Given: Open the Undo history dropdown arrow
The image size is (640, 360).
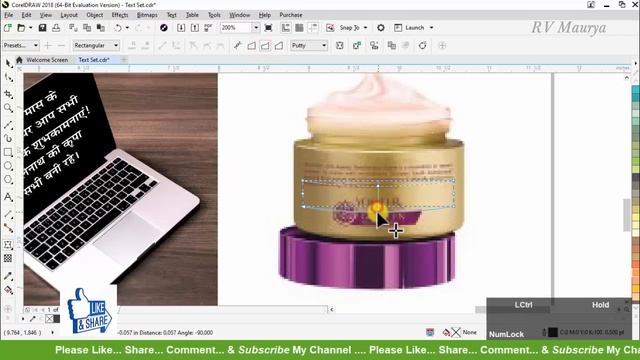Looking at the screenshot, I should click(x=127, y=28).
